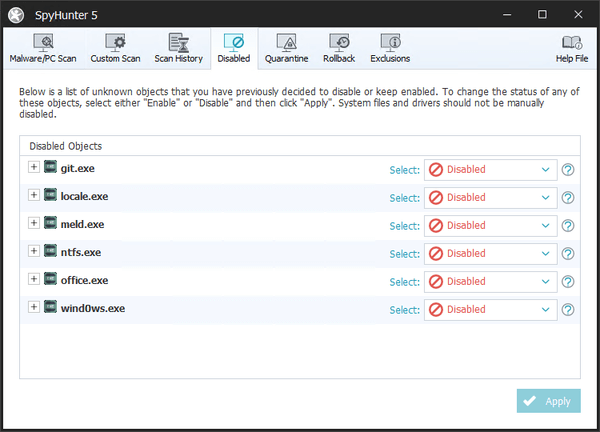Open the Help File
The width and height of the screenshot is (600, 432).
point(571,48)
